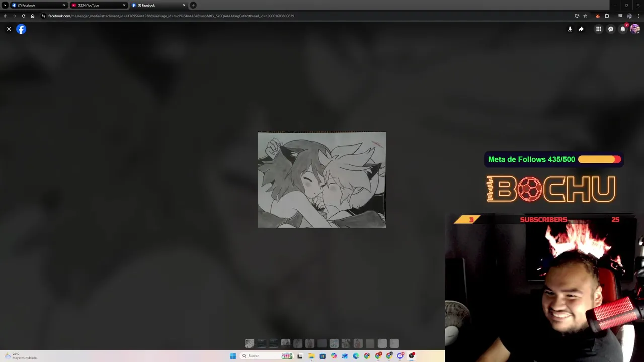Bookmark this page with the star
The image size is (644, 362).
[x=585, y=16]
